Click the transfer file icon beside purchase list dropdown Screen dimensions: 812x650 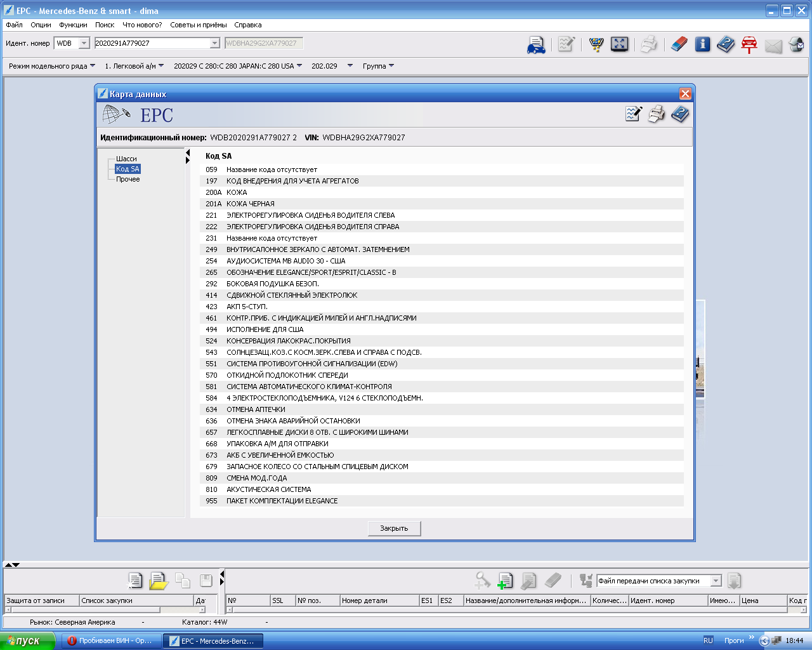586,580
